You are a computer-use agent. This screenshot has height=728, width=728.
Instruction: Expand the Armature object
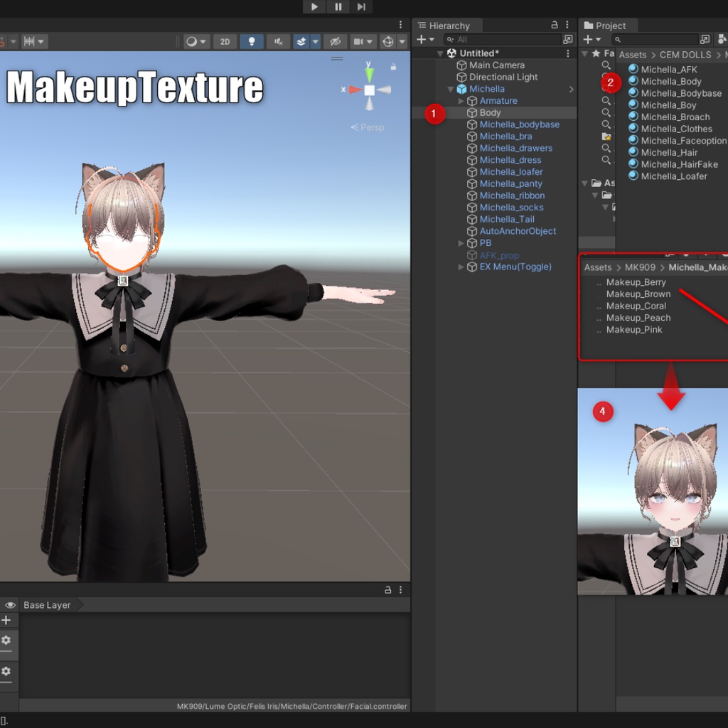(461, 101)
